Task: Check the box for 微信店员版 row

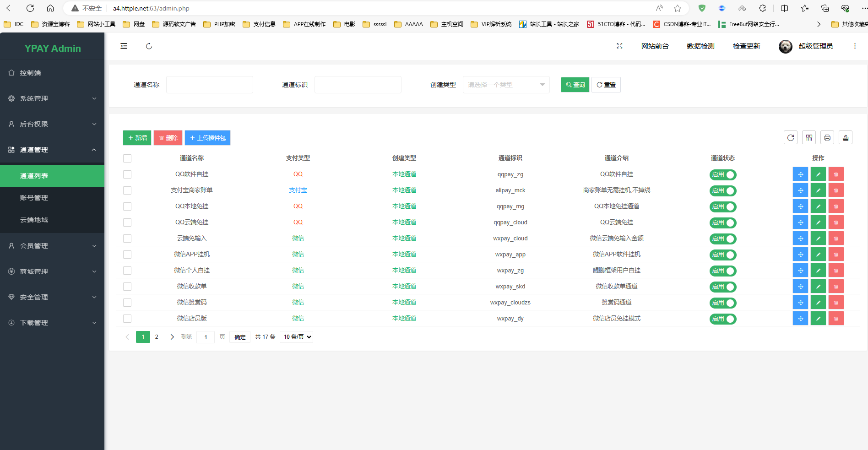Action: pyautogui.click(x=127, y=319)
